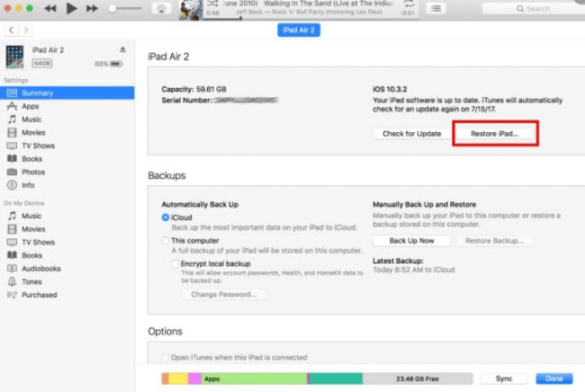Click the blue Done button
This screenshot has height=392, width=585.
pos(554,379)
